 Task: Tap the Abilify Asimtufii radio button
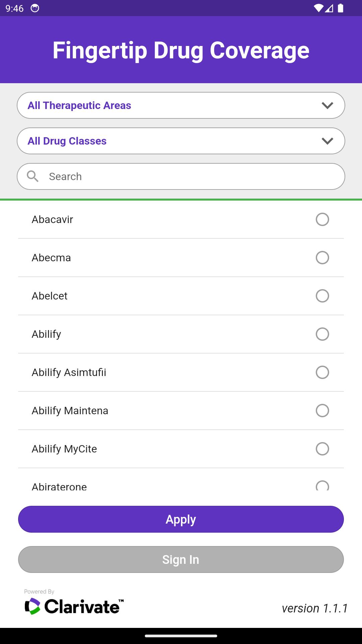tap(322, 372)
